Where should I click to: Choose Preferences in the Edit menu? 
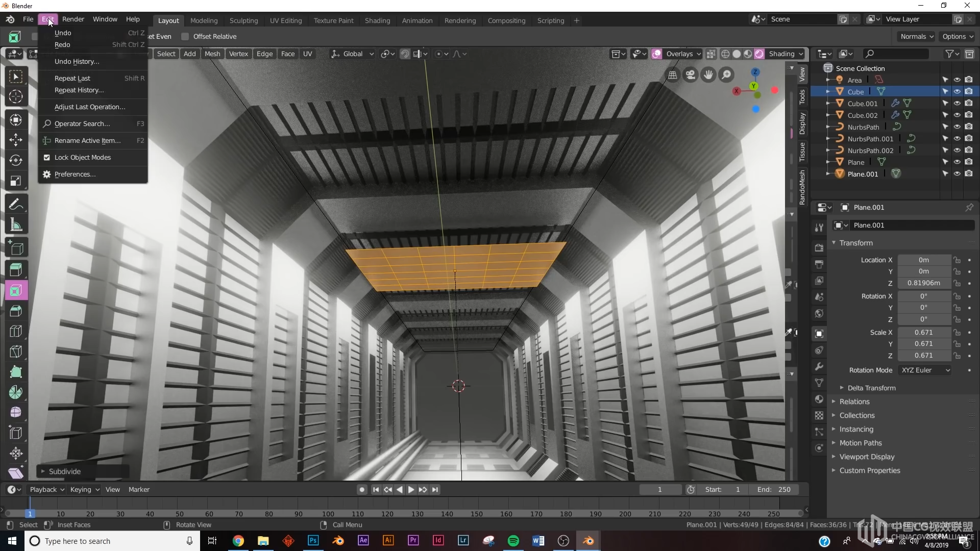click(x=75, y=174)
